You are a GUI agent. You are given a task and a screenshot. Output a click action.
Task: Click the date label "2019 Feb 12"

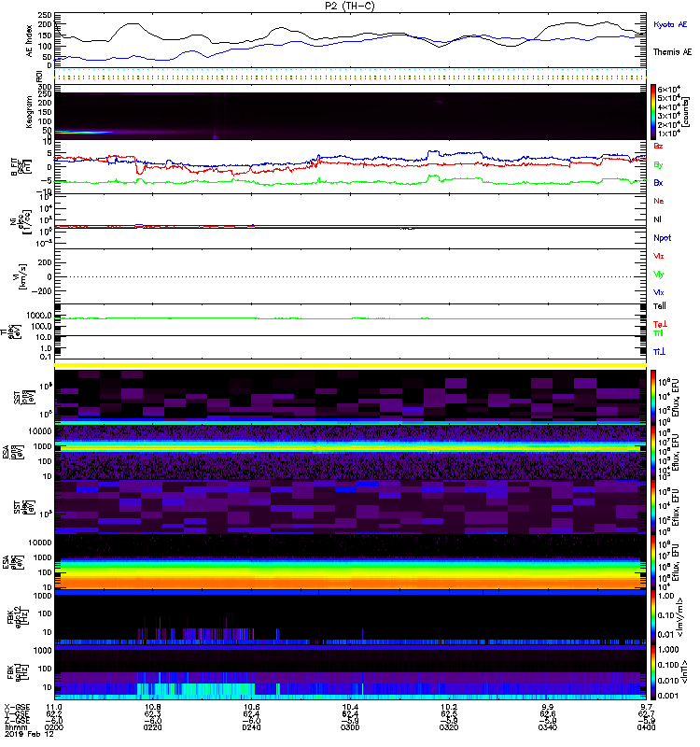[x=28, y=734]
